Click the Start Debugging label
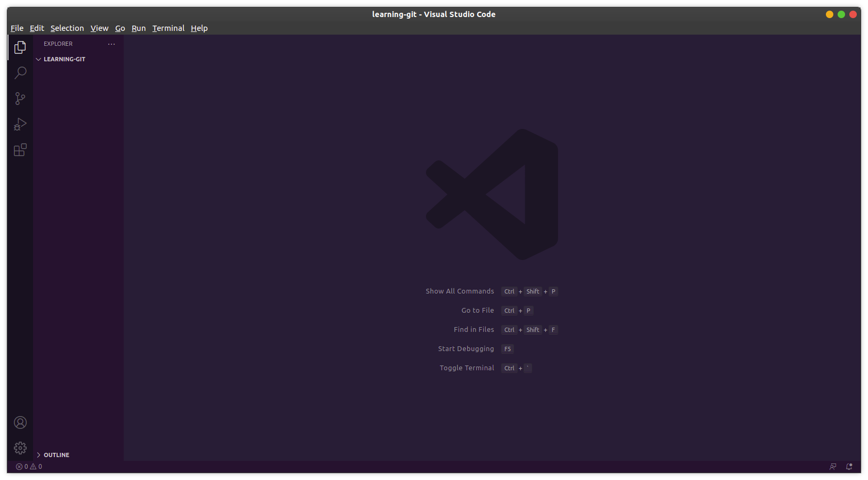 [x=466, y=349]
